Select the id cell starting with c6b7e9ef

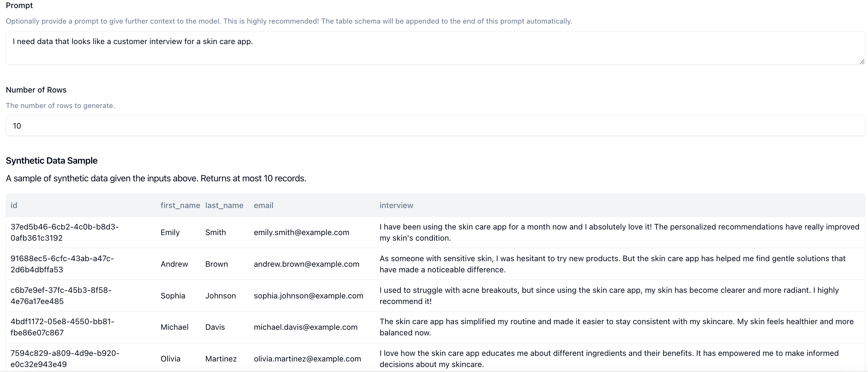coord(61,296)
